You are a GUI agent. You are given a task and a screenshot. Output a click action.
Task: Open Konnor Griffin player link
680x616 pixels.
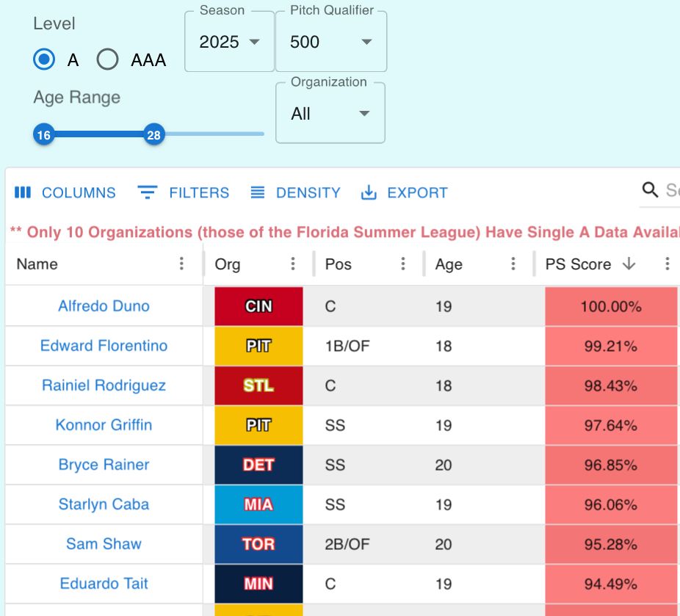click(x=104, y=425)
